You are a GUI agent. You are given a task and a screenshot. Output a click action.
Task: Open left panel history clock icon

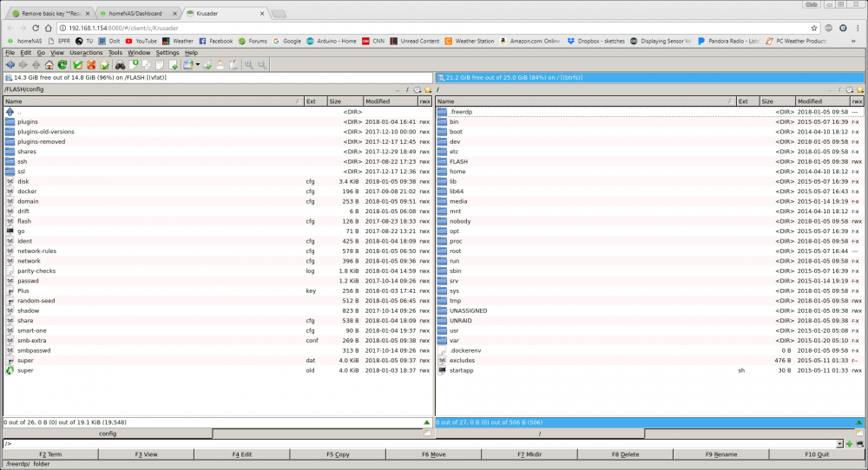click(x=418, y=89)
